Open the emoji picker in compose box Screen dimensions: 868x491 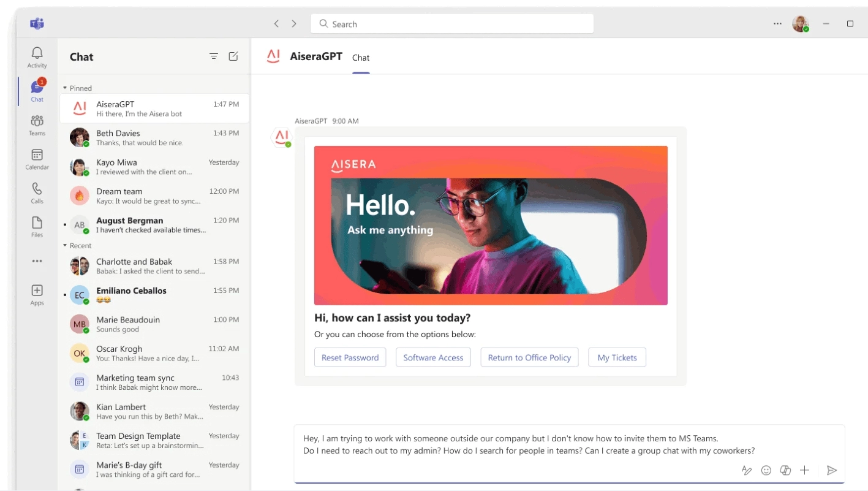pos(766,470)
